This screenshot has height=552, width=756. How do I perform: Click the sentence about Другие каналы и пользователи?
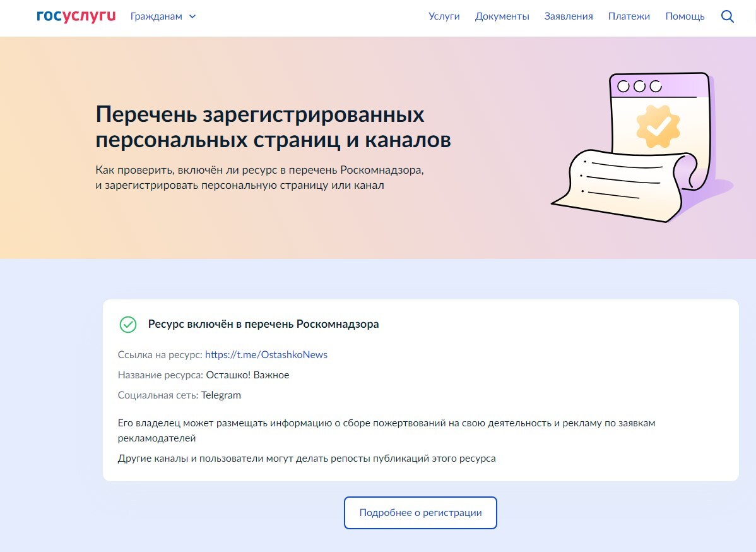[x=307, y=459]
